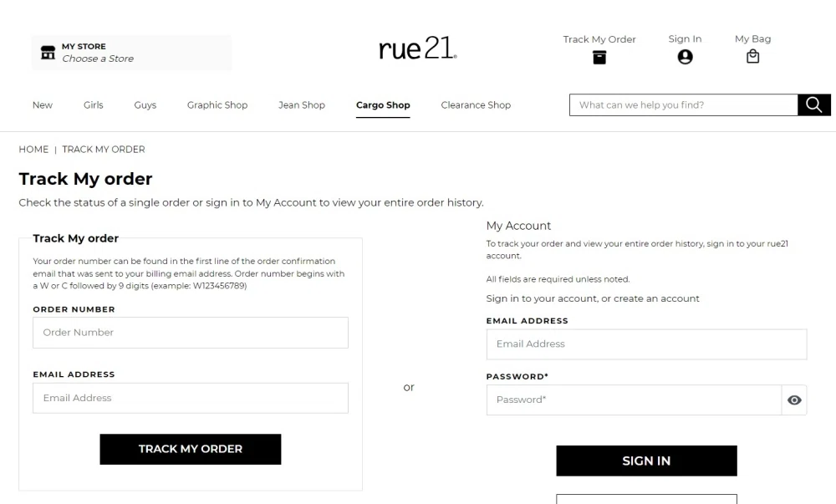836x504 pixels.
Task: Open the Jean Shop menu item
Action: point(301,104)
